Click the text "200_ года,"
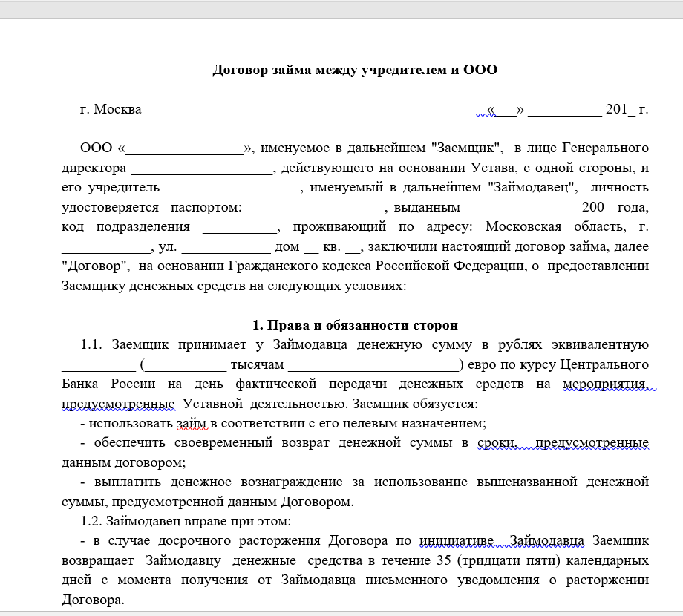The height and width of the screenshot is (616, 683). point(615,207)
